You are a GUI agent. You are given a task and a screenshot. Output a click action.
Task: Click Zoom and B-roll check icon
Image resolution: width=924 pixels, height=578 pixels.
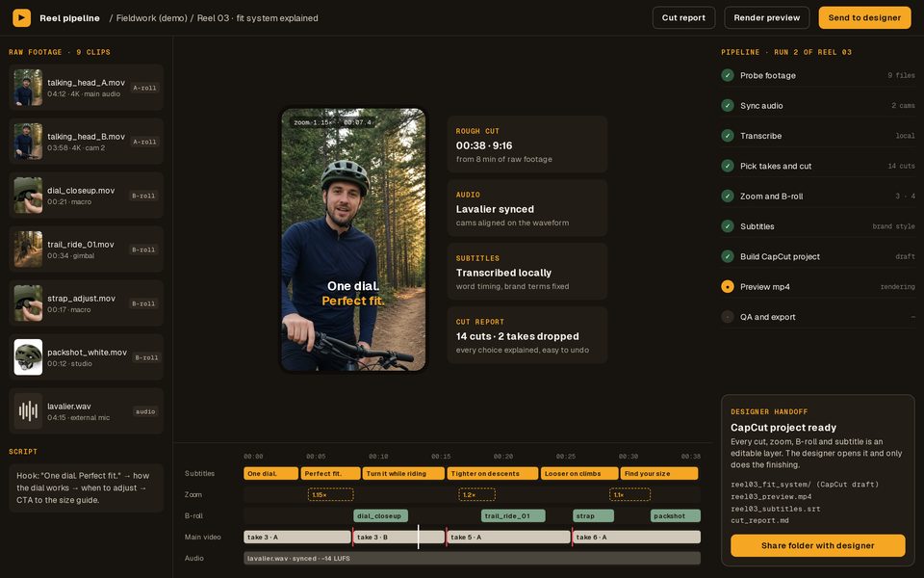click(x=728, y=196)
